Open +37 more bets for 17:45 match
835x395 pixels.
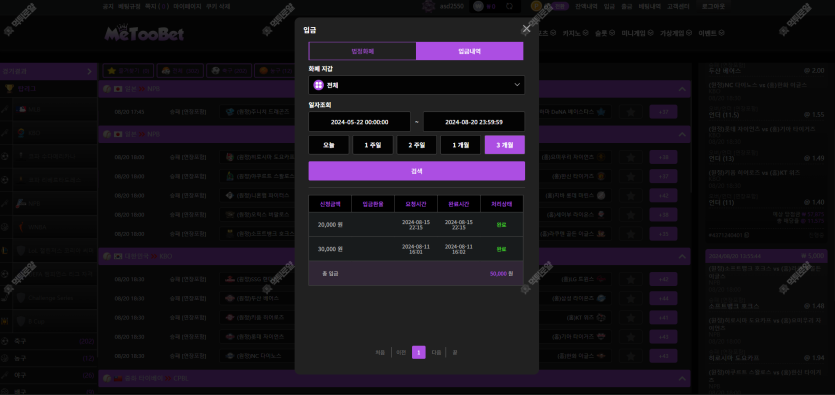point(664,112)
